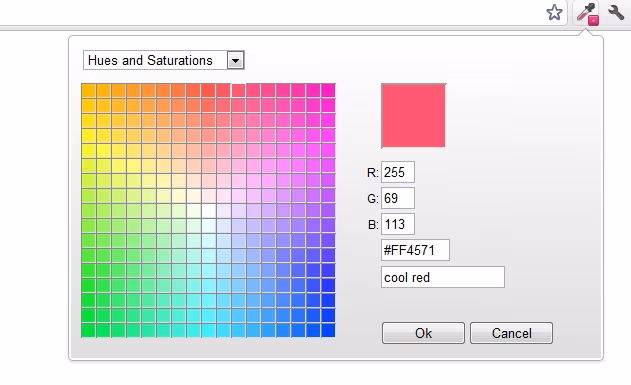Click the G value field showing 69
This screenshot has height=385, width=631.
(398, 198)
